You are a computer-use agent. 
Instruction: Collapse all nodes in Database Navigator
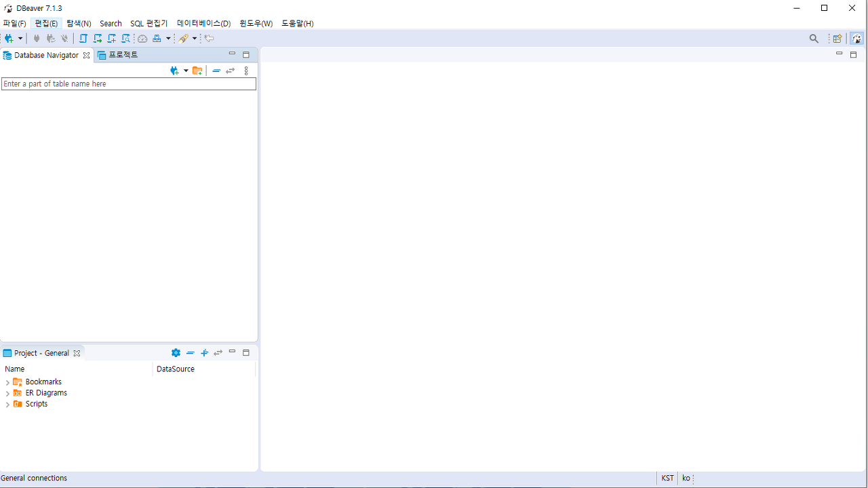coord(216,71)
